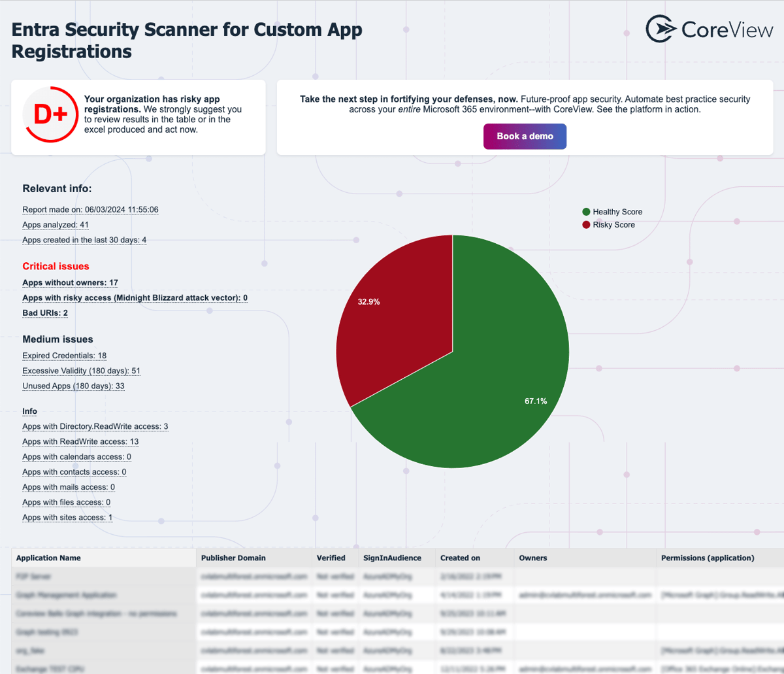Open the "Excessive Validity (180 days): 51" link

pyautogui.click(x=81, y=371)
